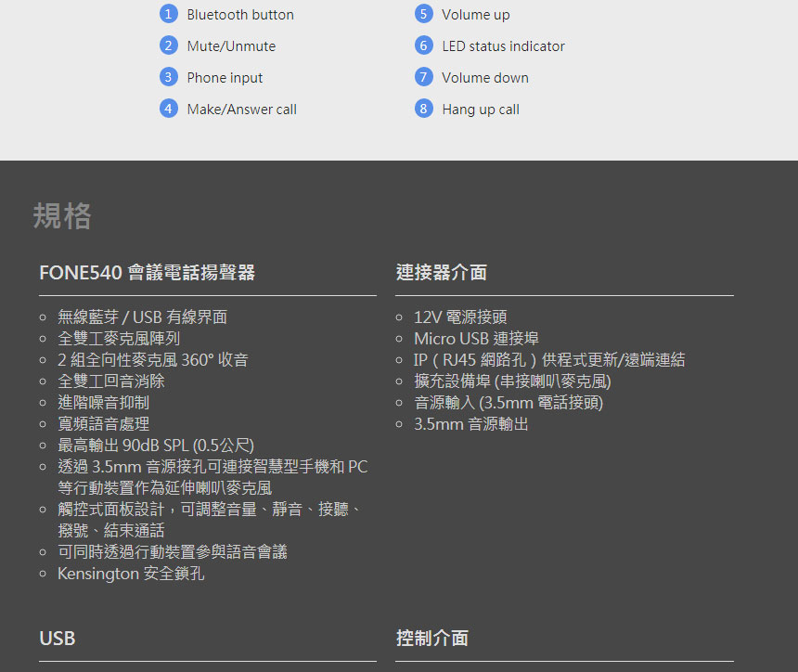Click the Kensington 安全鎖孔 entry

[x=131, y=574]
